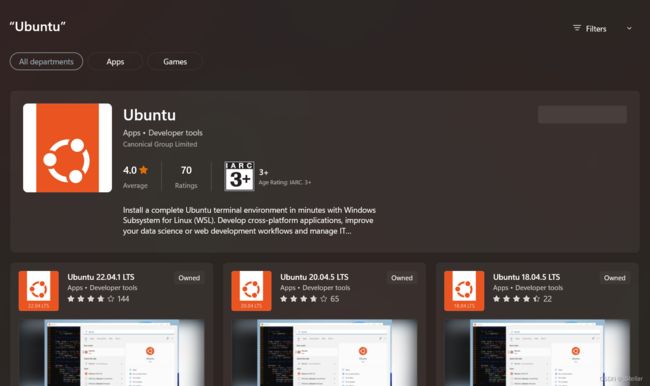Open the Ubuntu 22.04.1 LTS icon
Screen dimensions: 650x386
tap(39, 291)
